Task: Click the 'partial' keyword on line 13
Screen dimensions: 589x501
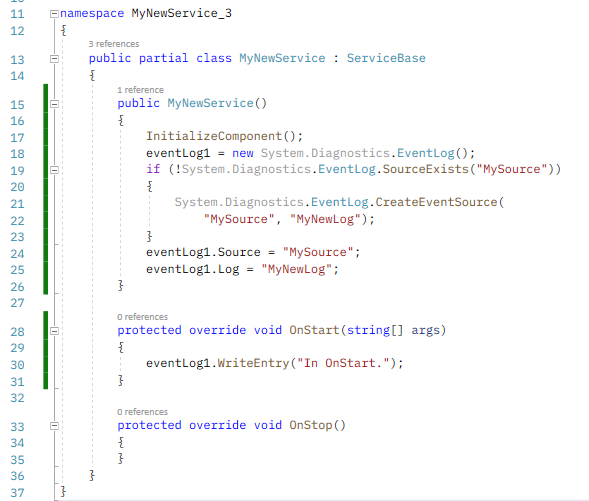Action: click(x=164, y=58)
